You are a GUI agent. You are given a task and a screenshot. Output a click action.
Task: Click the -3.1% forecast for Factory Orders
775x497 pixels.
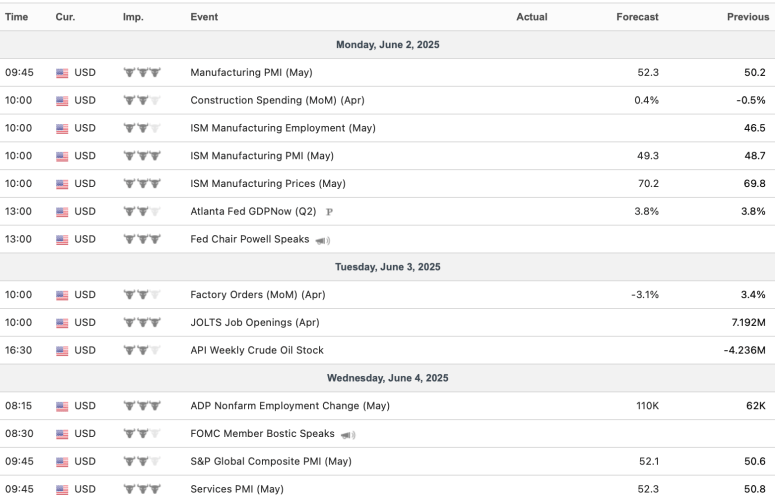(x=645, y=295)
